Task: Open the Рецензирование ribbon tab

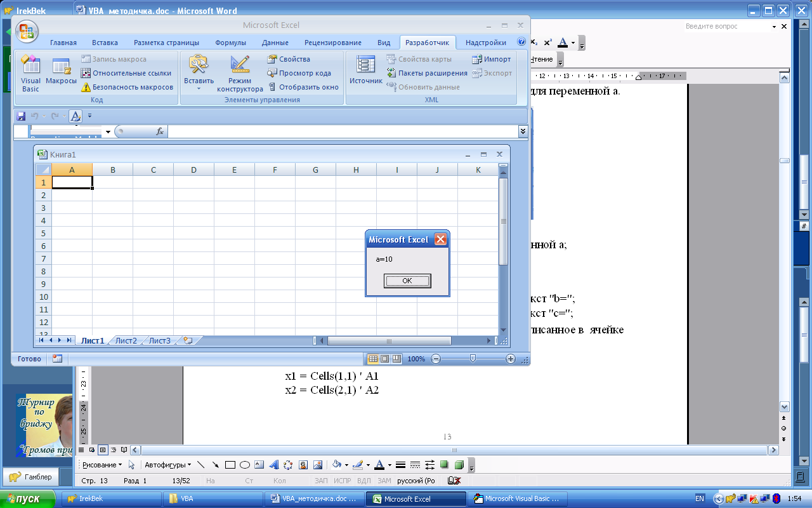Action: pyautogui.click(x=333, y=43)
